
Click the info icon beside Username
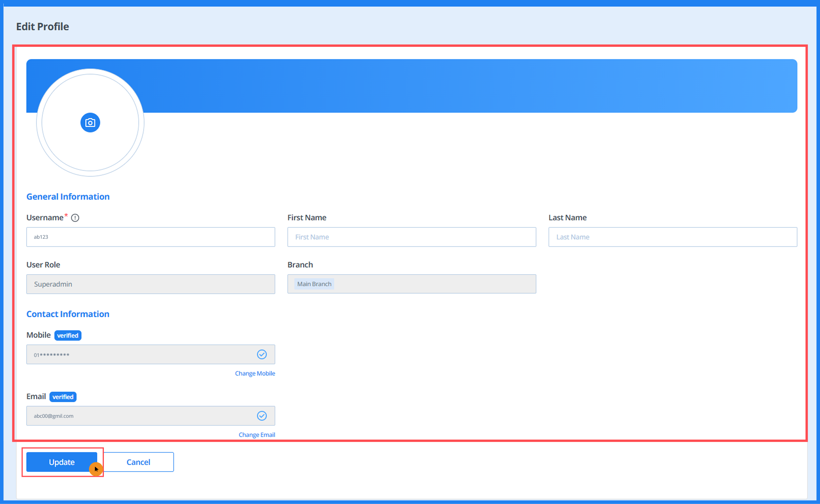point(75,218)
